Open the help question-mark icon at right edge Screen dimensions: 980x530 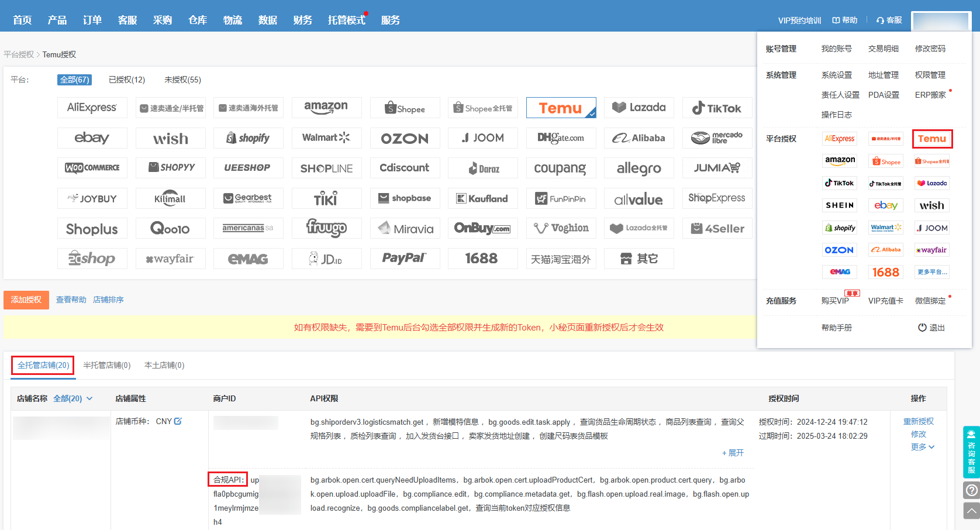pyautogui.click(x=971, y=490)
